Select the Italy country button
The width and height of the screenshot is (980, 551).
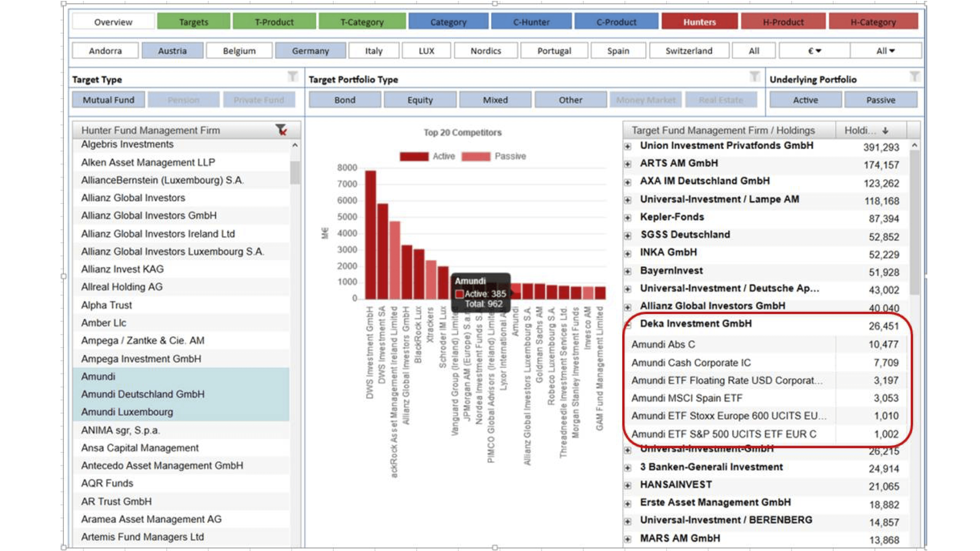374,51
